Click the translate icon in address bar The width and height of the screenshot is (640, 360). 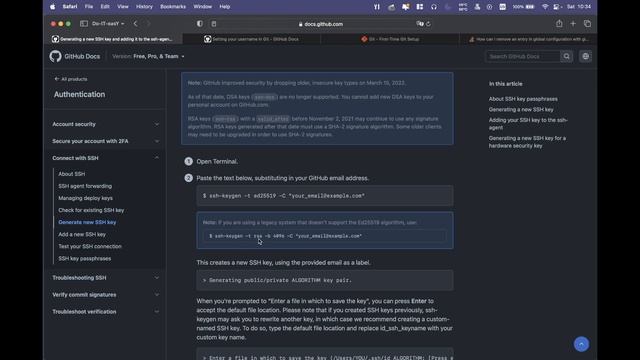click(x=420, y=24)
